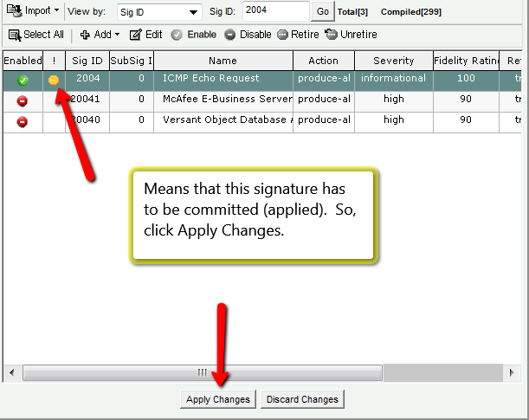Click the horizontal scrollbar thumb
The width and height of the screenshot is (529, 420).
[203, 372]
